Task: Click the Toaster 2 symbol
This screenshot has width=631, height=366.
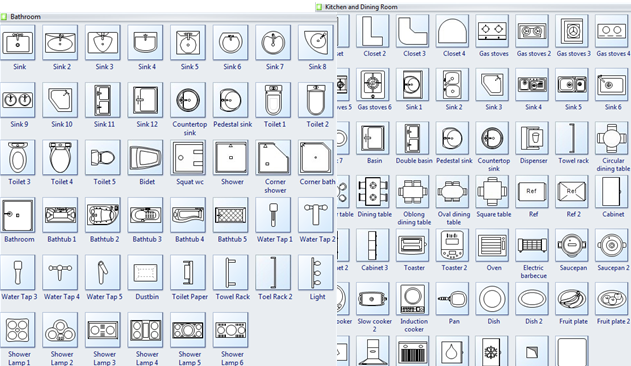Action: coord(452,246)
